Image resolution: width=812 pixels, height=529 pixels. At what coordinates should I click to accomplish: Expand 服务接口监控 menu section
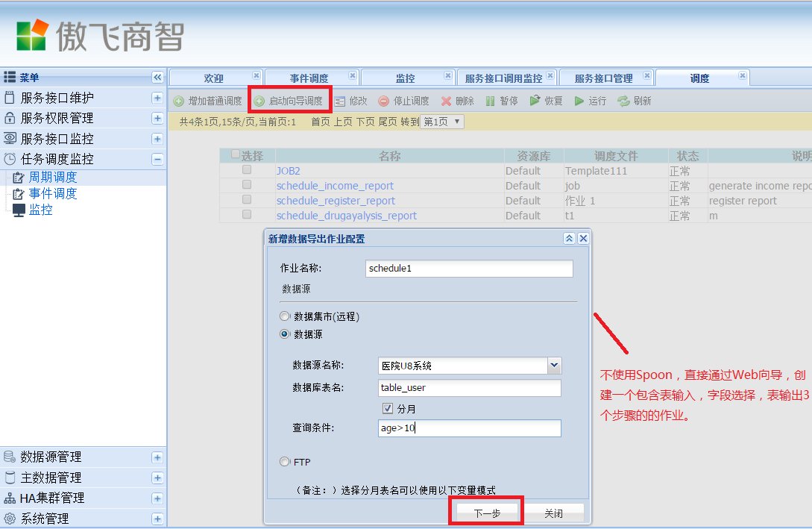pos(157,139)
